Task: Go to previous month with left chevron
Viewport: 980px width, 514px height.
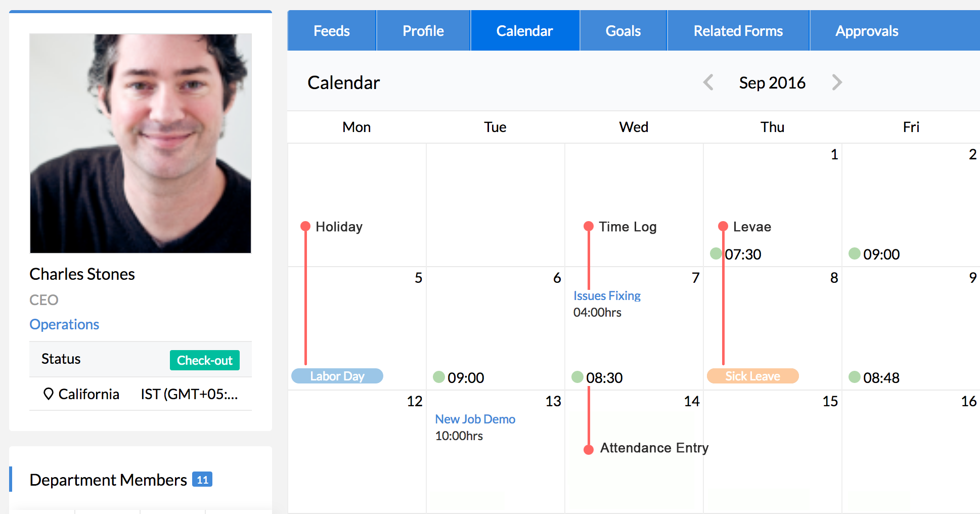Action: (x=708, y=82)
